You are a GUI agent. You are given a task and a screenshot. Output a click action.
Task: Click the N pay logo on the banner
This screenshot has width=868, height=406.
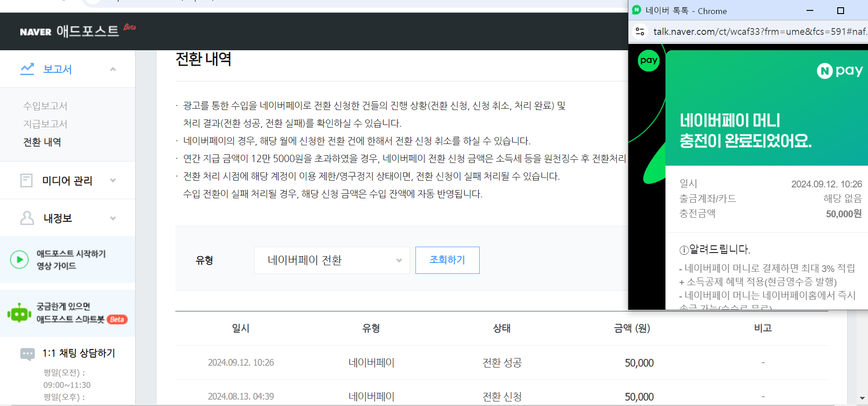[x=840, y=71]
